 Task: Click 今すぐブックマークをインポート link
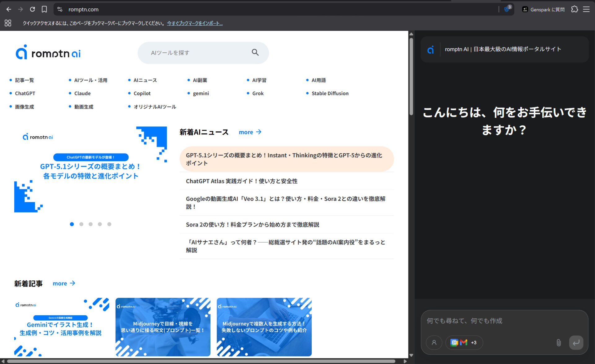point(195,23)
